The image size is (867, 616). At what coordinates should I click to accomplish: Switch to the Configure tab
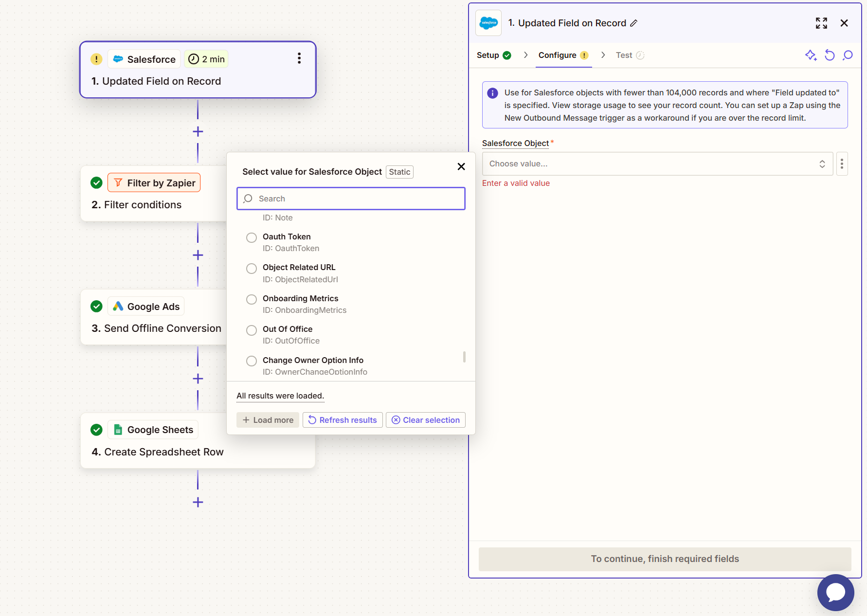(x=563, y=55)
